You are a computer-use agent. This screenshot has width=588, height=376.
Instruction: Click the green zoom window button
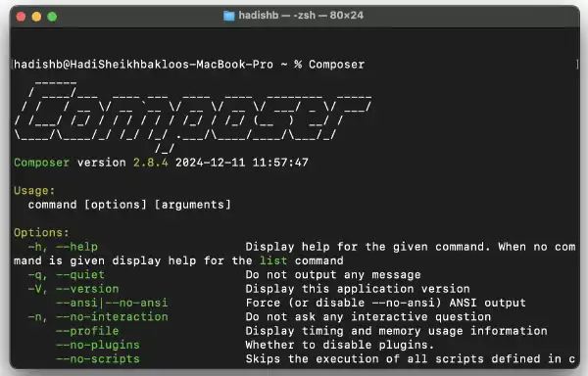(52, 17)
